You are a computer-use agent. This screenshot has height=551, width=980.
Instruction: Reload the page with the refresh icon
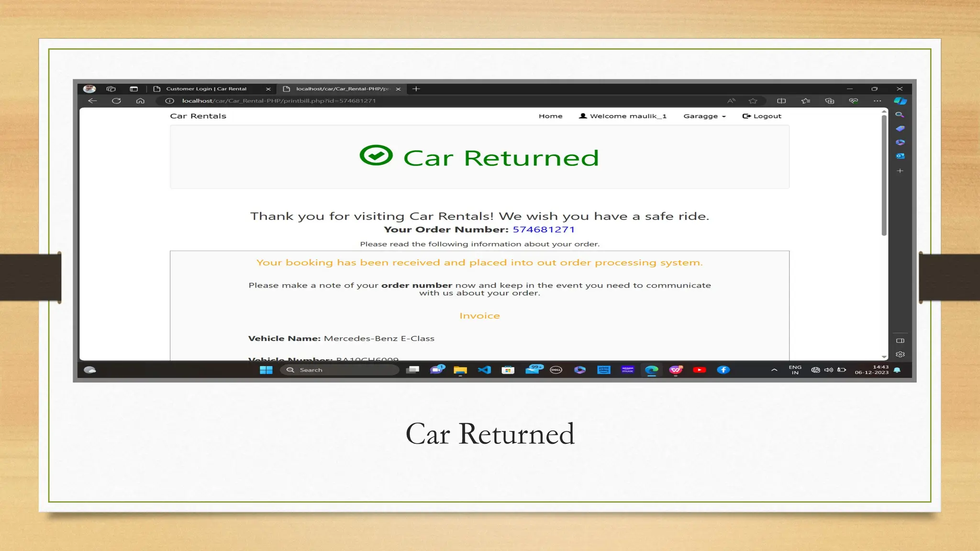(x=116, y=101)
